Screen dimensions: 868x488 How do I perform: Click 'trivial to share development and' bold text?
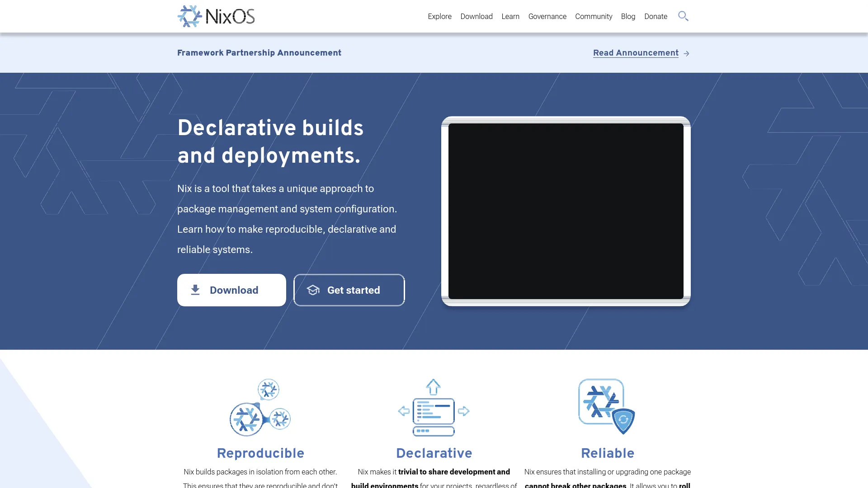tap(454, 472)
